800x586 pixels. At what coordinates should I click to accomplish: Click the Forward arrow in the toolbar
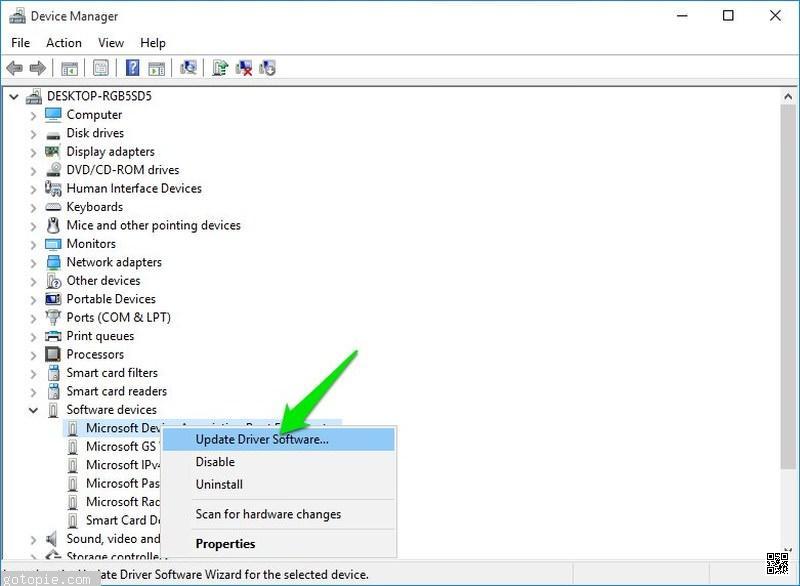(38, 68)
